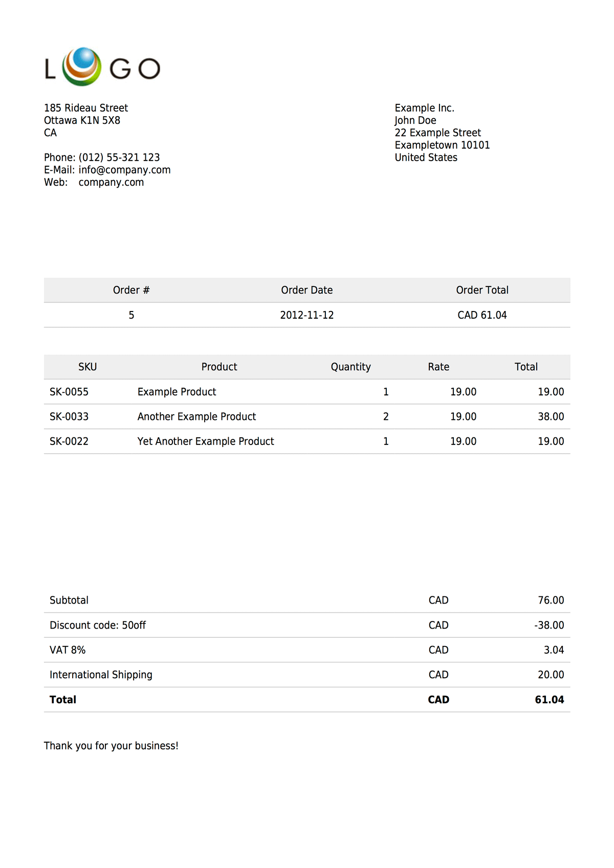Click the 'Order Total' column header
This screenshot has width=614, height=868.
(x=483, y=290)
